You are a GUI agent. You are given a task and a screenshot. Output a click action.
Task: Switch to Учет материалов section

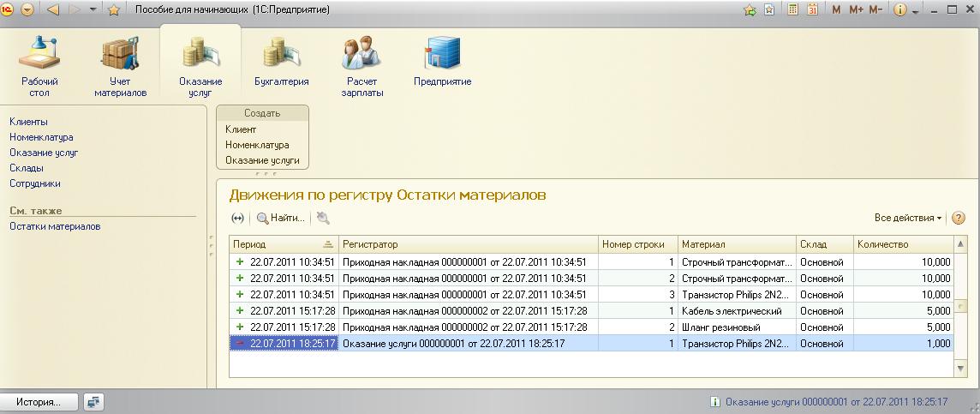[x=120, y=66]
